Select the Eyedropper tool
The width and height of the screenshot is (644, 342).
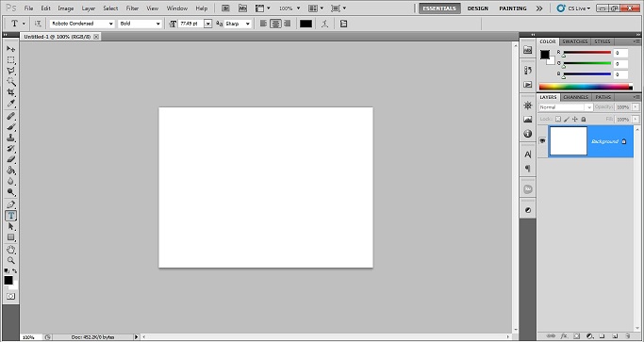tap(10, 103)
